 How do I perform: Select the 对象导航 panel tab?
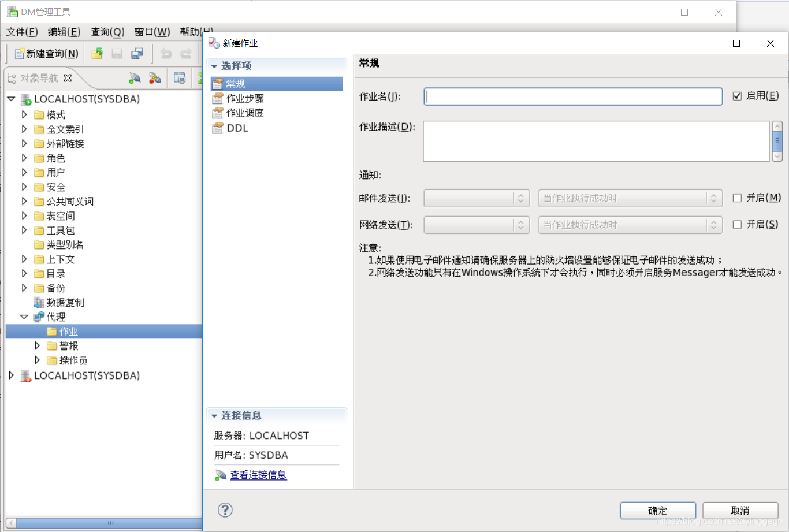point(39,78)
